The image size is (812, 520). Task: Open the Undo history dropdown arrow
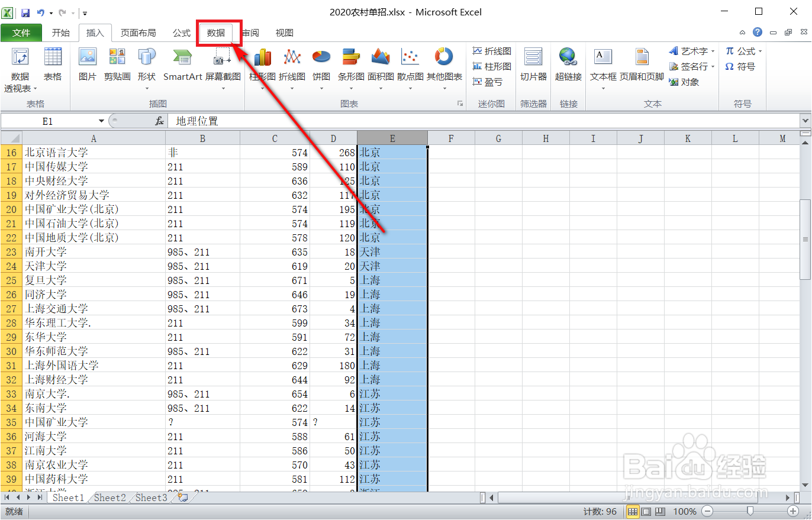click(x=51, y=12)
